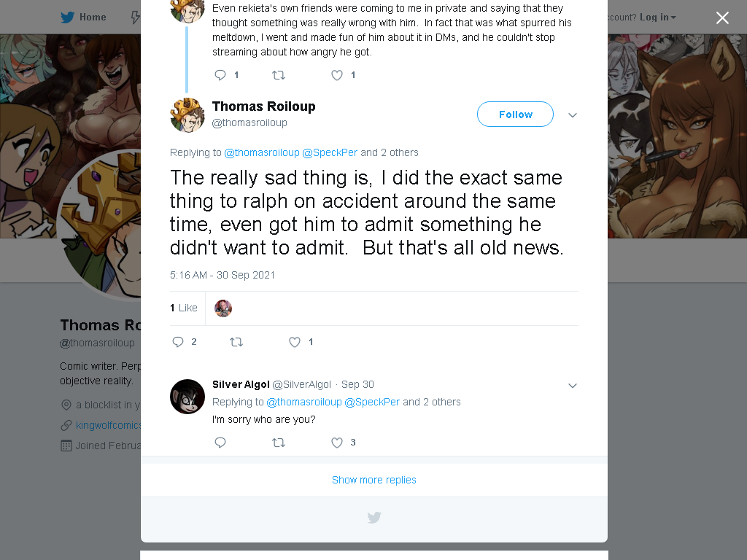747x560 pixels.
Task: Expand the options chevron on Silver Algol's reply
Action: coord(573,385)
